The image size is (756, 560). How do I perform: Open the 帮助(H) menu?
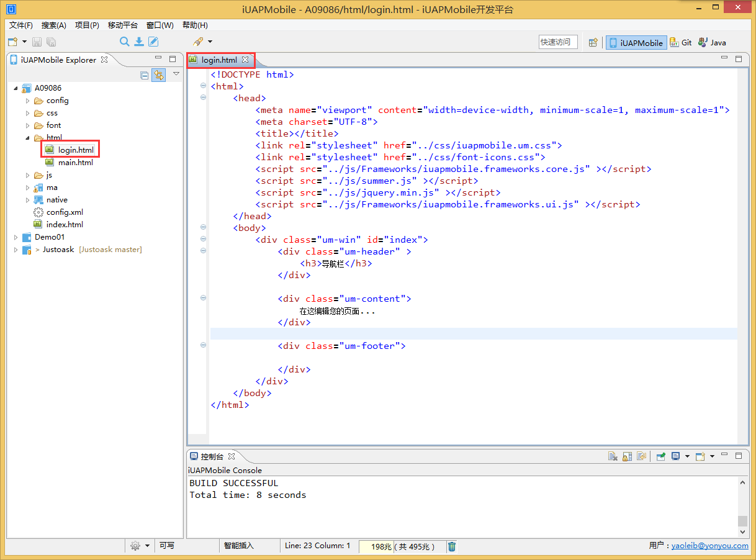(195, 25)
